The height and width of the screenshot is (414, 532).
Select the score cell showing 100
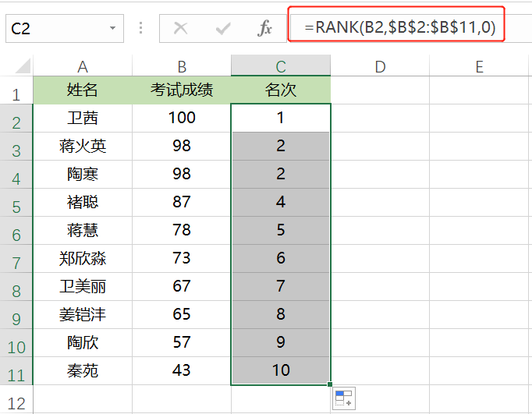182,118
